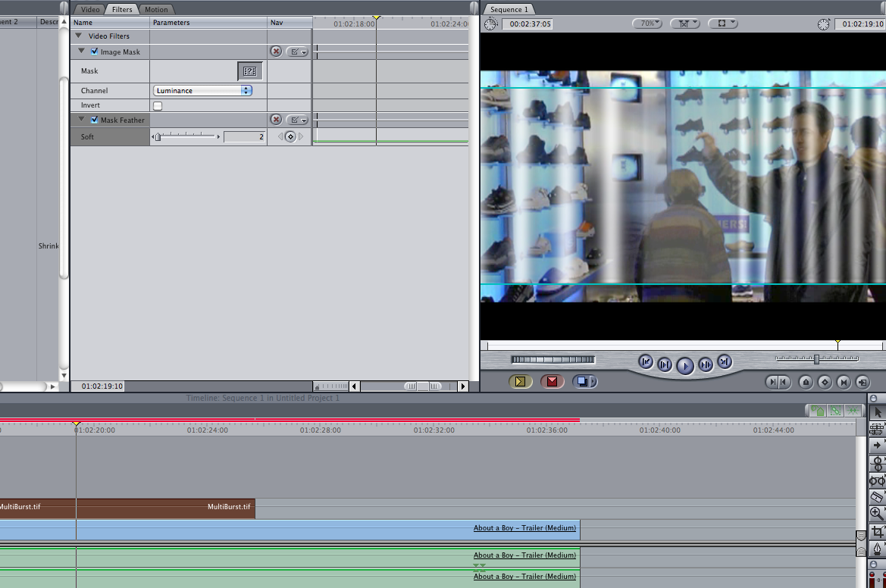Select the Slip item tool
The image size is (886, 588).
tap(878, 480)
